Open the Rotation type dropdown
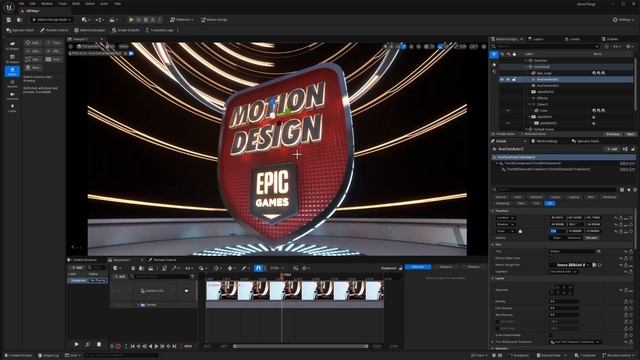 tap(505, 224)
